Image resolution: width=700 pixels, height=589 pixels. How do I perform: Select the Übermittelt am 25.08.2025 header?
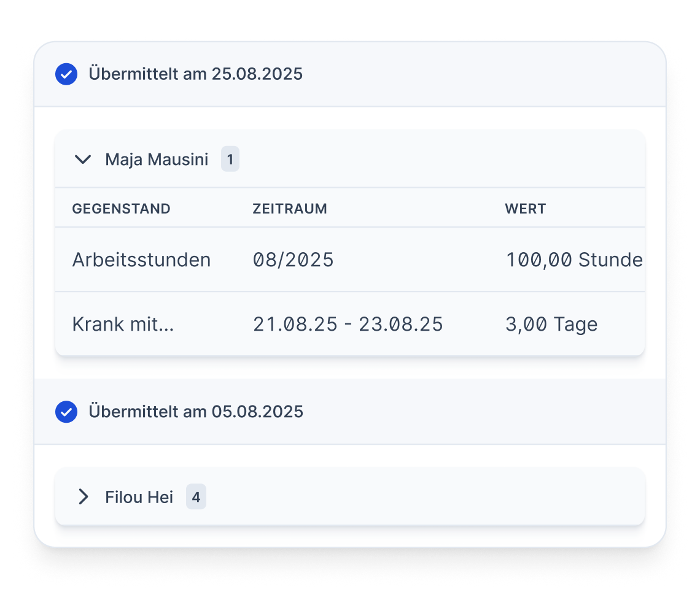tap(196, 74)
